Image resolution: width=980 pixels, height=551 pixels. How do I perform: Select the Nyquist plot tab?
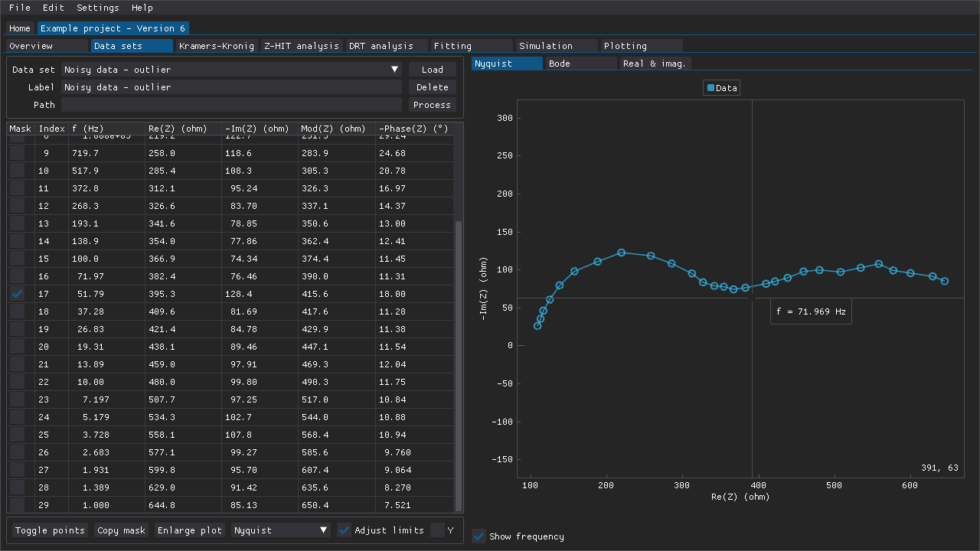[507, 64]
